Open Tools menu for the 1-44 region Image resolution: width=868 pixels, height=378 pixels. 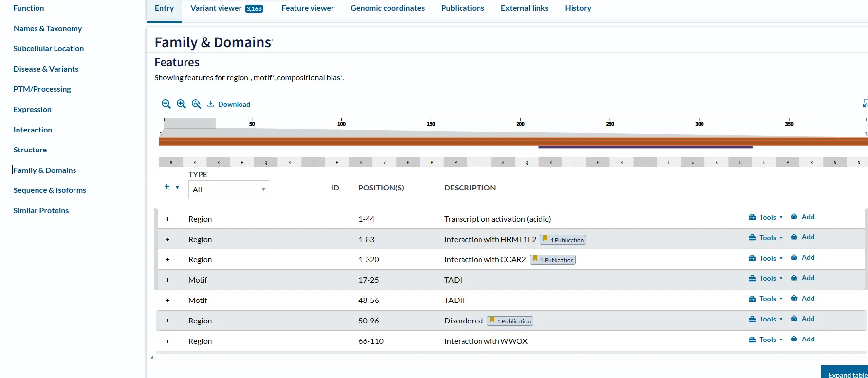point(766,217)
